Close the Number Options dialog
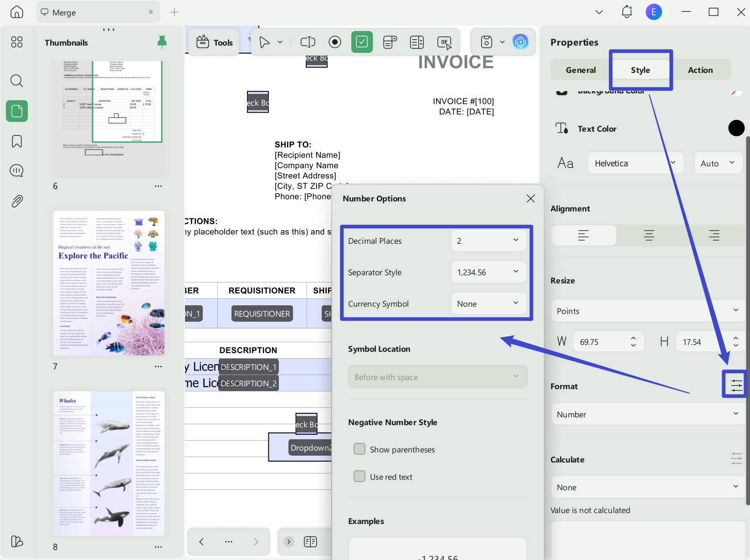This screenshot has width=750, height=560. point(530,198)
